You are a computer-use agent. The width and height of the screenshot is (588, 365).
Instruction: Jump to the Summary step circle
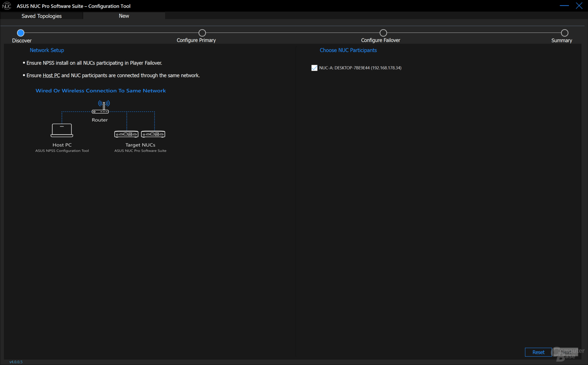(565, 33)
